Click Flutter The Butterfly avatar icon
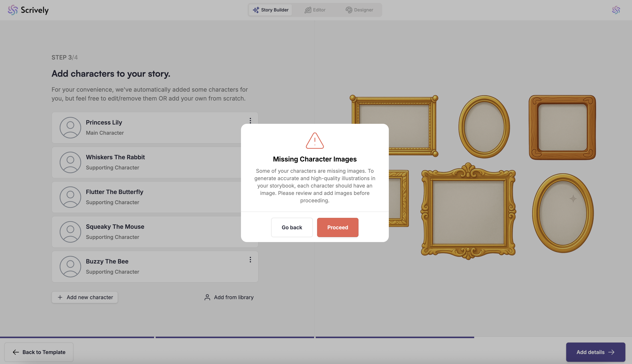 (x=70, y=197)
